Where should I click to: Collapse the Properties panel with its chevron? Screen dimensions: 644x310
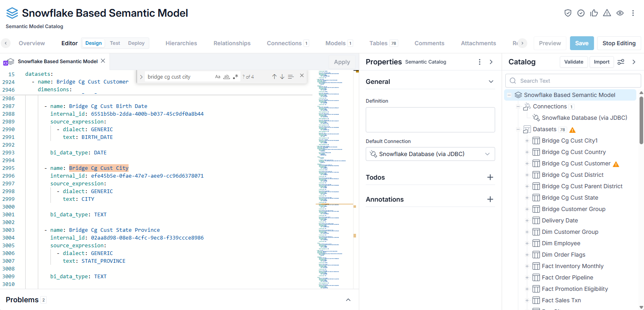tap(491, 62)
